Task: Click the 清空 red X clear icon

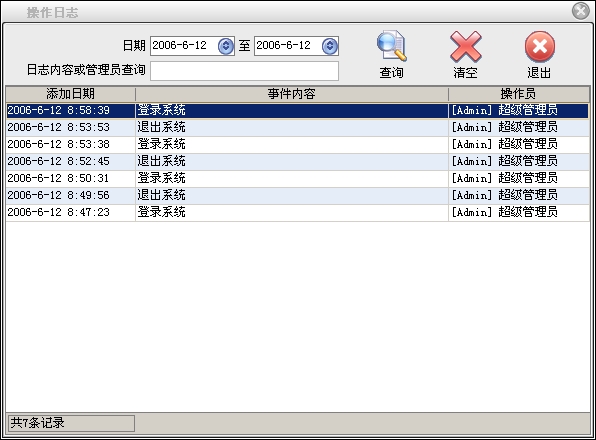Action: coord(466,47)
